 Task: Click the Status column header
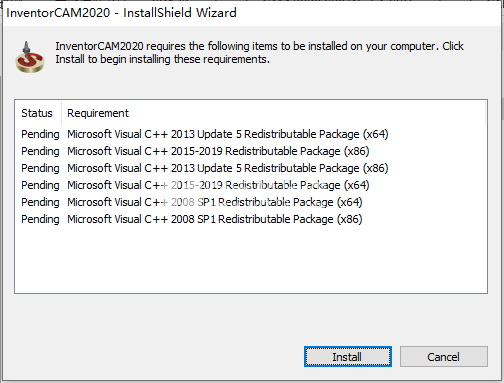click(x=37, y=113)
